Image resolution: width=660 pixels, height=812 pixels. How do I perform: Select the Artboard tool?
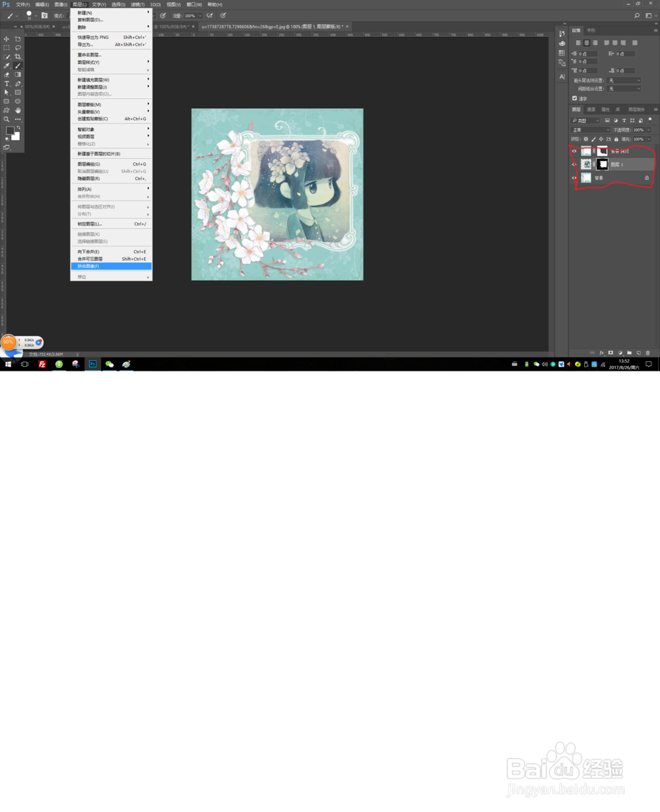[18, 39]
